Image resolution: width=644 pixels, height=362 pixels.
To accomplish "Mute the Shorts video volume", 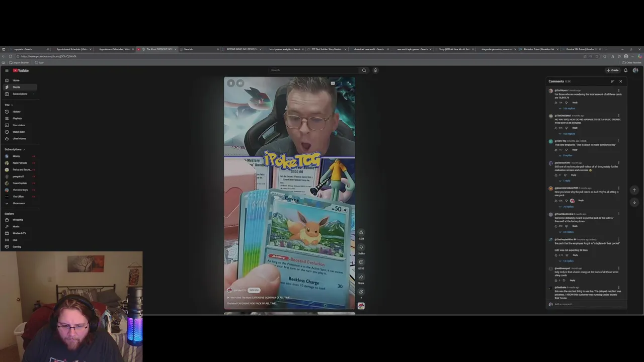I will 240,83.
